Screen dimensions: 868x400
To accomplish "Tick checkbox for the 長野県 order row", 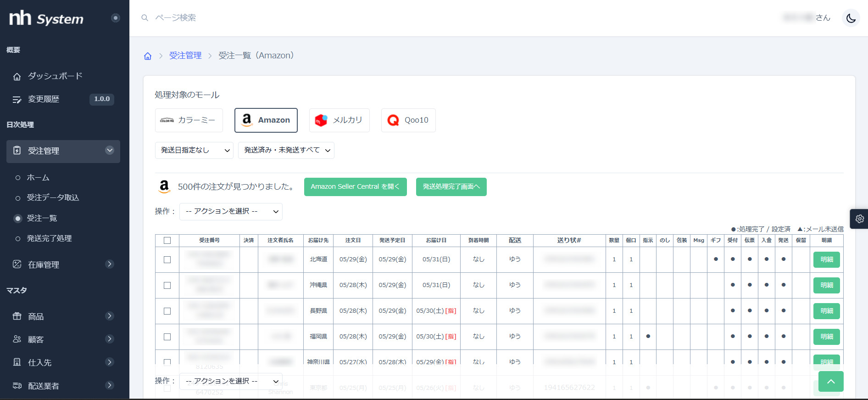I will click(167, 311).
